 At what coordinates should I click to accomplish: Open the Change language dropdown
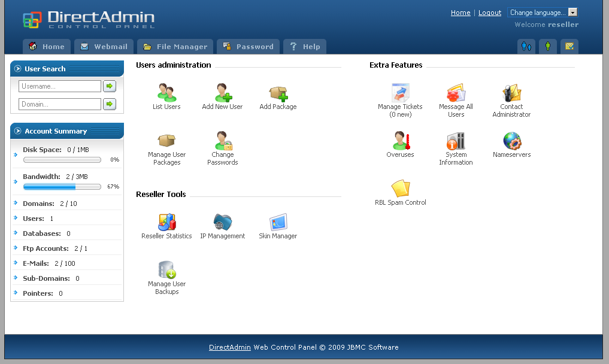[x=542, y=13]
